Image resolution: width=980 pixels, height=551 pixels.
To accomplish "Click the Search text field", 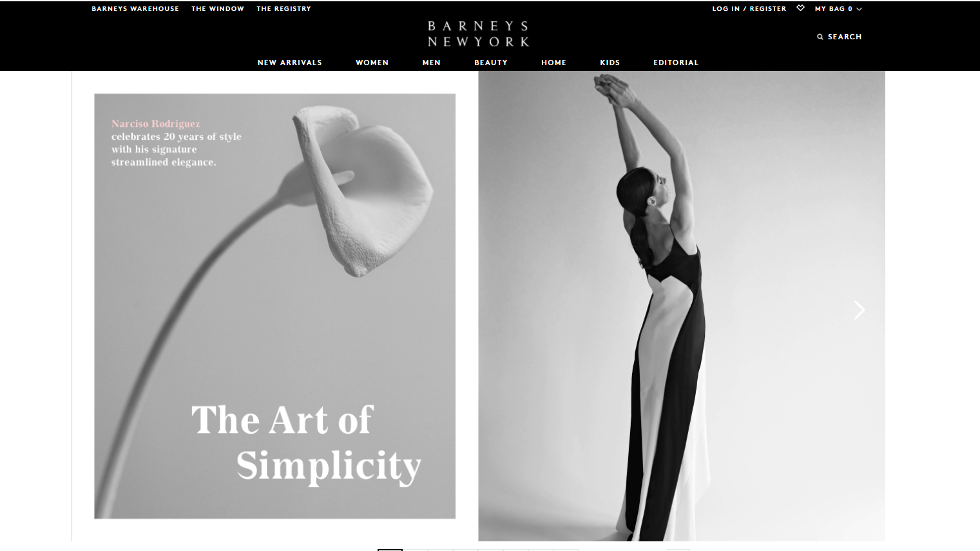I will click(845, 37).
